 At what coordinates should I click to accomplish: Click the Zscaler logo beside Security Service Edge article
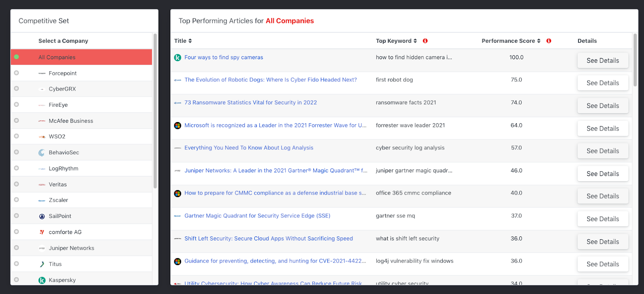point(178,216)
